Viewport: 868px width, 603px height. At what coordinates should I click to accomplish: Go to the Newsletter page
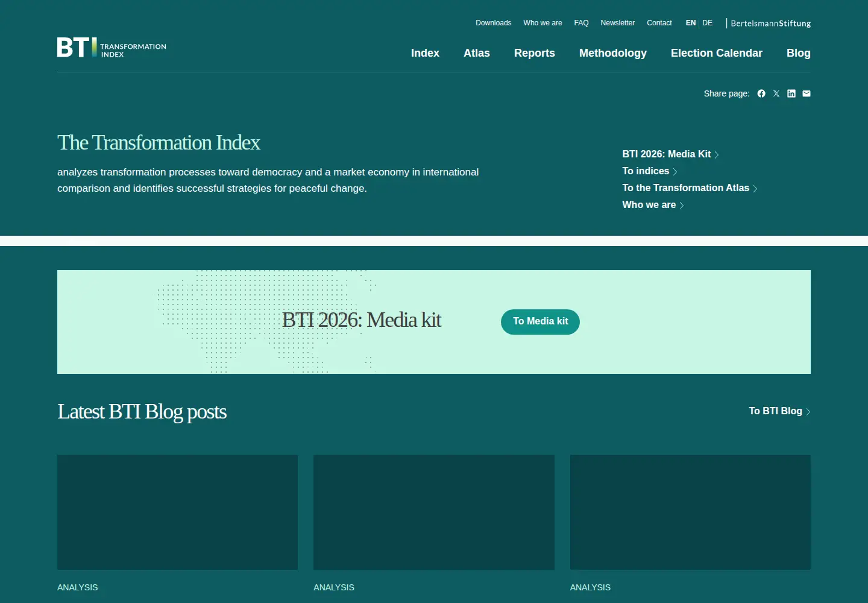pyautogui.click(x=618, y=23)
